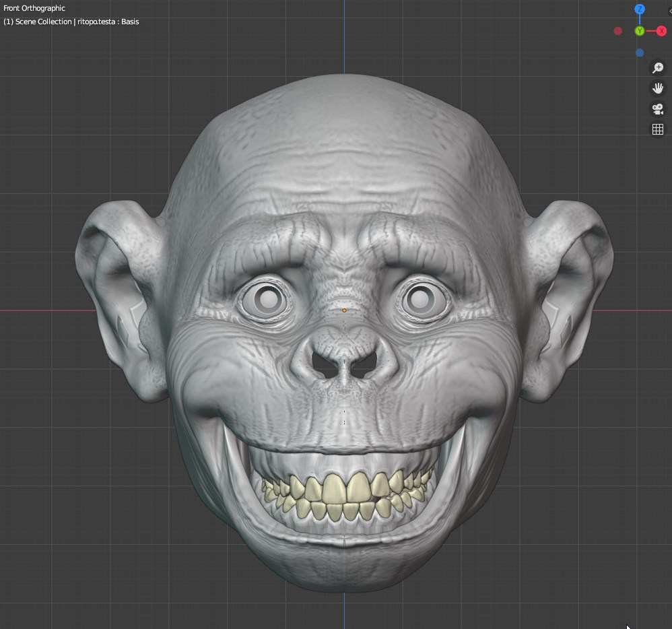672x629 pixels.
Task: Click the blue Z axis on the navigation gizmo
Action: tap(638, 9)
